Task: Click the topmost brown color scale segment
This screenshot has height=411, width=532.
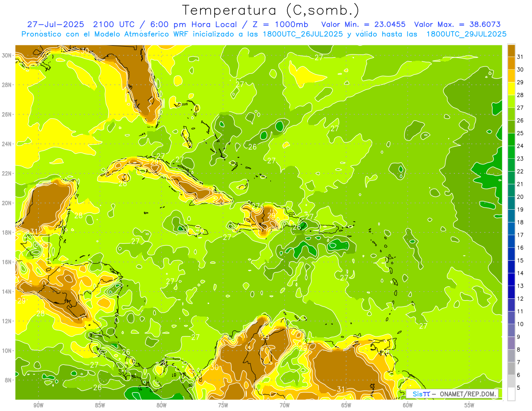Action: (511, 51)
